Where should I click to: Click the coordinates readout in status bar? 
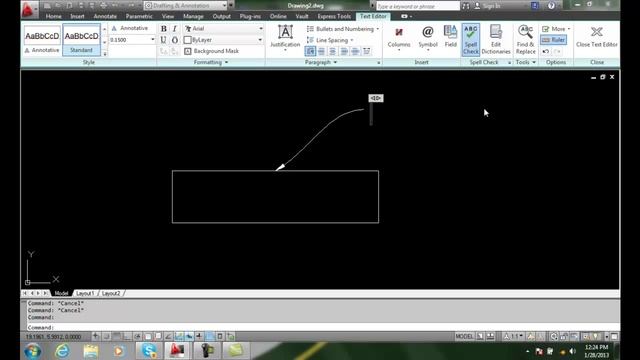pyautogui.click(x=53, y=337)
